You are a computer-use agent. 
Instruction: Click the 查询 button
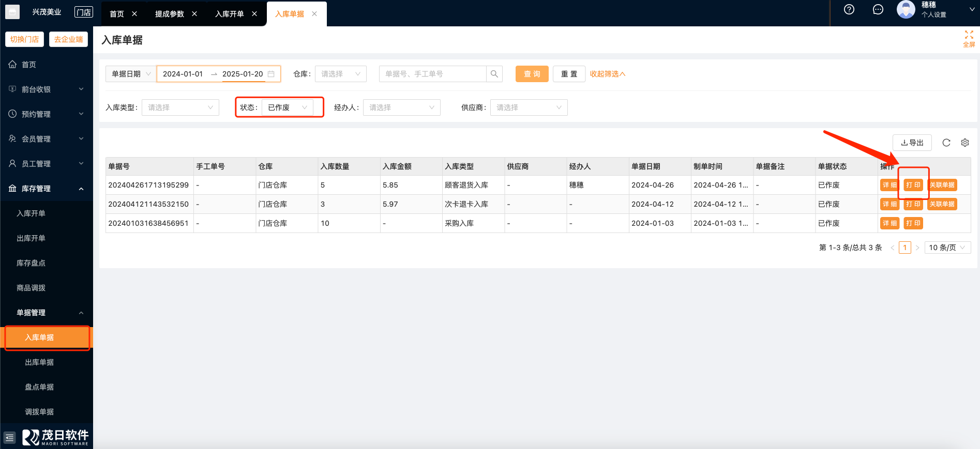[532, 74]
